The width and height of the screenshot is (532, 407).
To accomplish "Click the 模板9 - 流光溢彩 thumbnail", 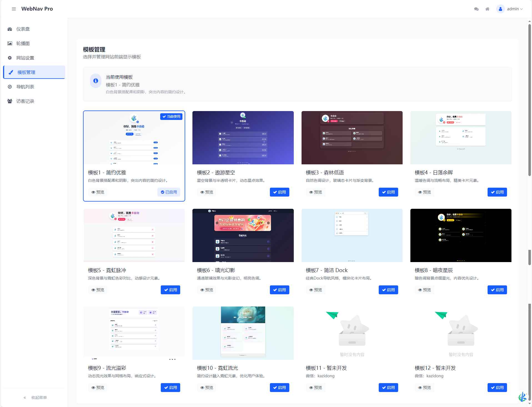I will click(134, 333).
